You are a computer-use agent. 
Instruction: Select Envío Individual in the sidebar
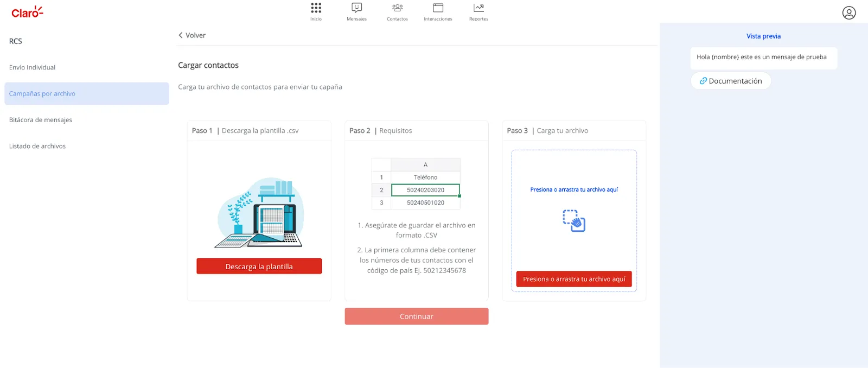(33, 67)
